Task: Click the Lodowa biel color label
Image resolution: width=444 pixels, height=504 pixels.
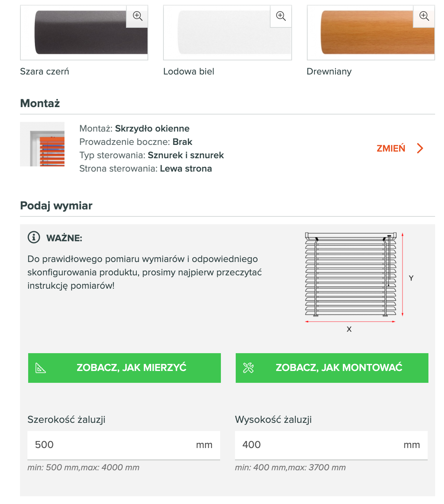Action: 189,72
